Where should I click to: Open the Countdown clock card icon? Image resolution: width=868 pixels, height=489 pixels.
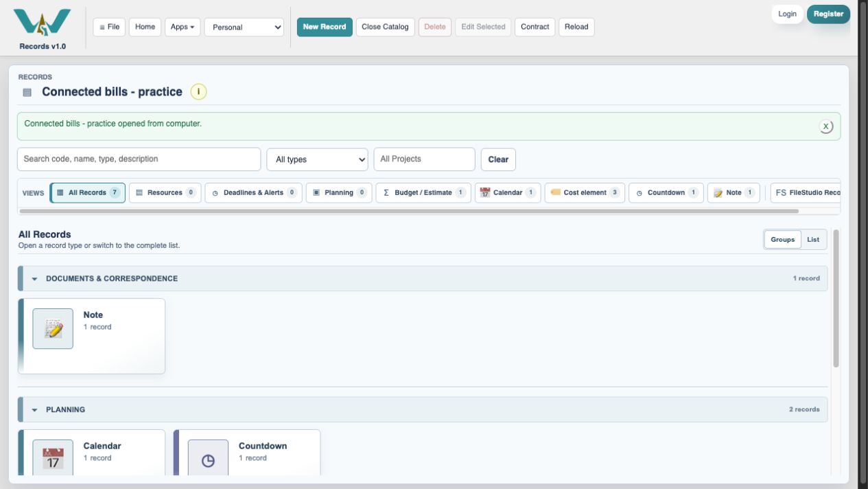point(208,458)
